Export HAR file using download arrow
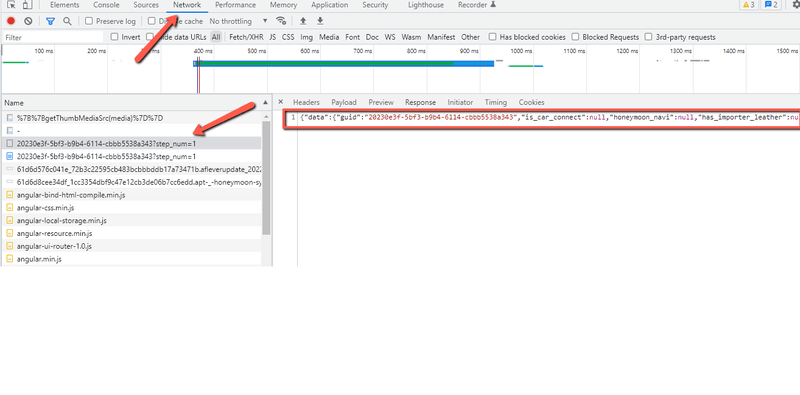This screenshot has width=800, height=395. [x=320, y=21]
